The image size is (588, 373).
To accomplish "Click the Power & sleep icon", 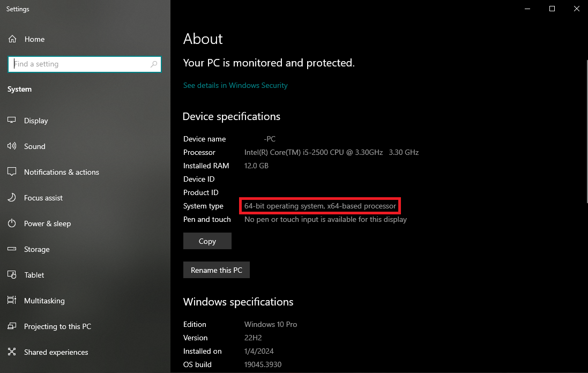I will coord(12,223).
